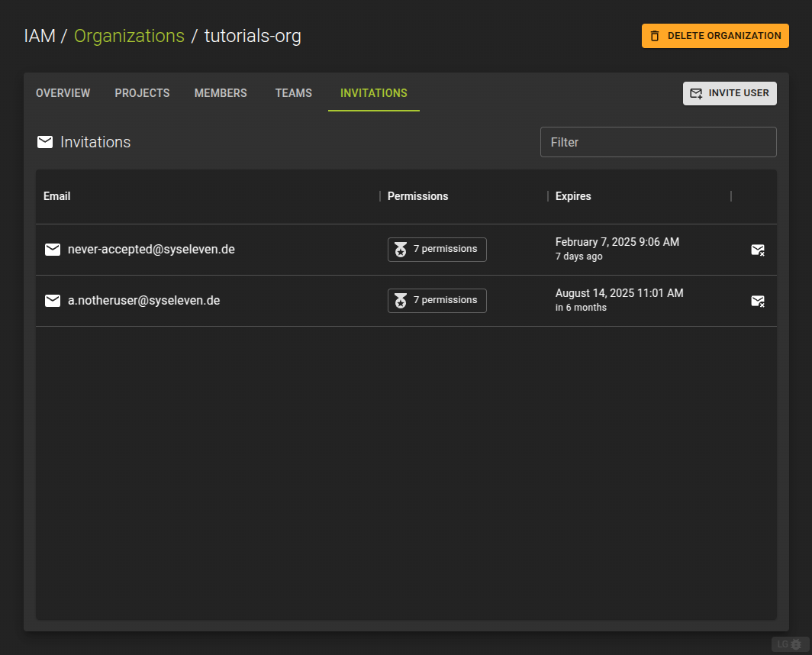Revoke invitation for a.notheruser@syseleven.de
The image size is (812, 655).
[758, 301]
